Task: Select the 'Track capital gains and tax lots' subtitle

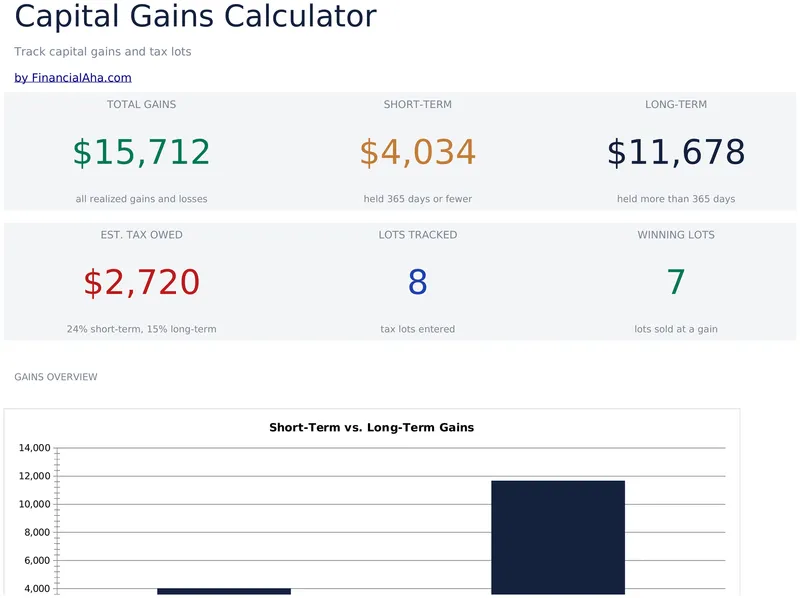Action: click(x=103, y=52)
